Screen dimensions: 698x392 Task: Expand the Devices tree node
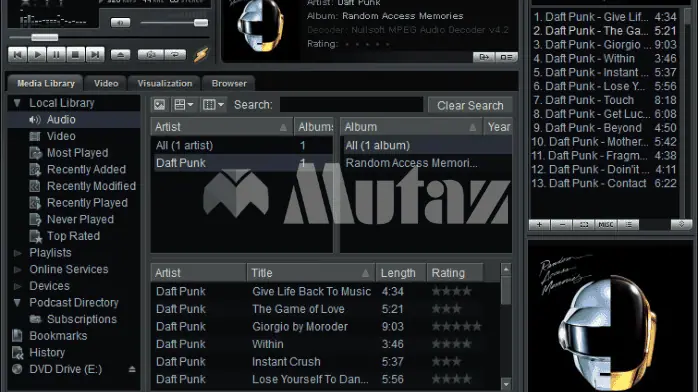(17, 286)
